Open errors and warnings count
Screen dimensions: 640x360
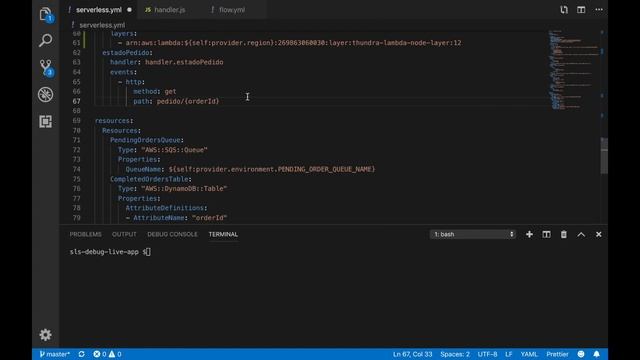[x=107, y=354]
